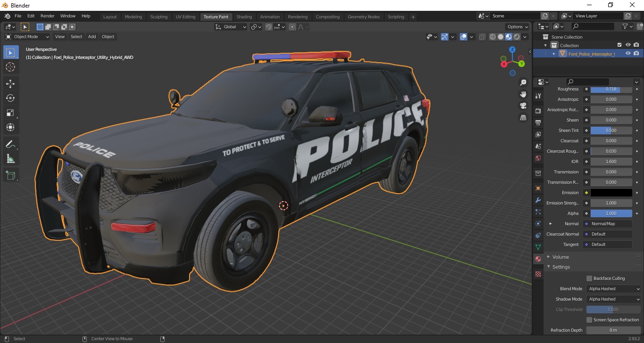Open the Object Data properties tab
Viewport: 644px width, 343px height.
coord(538,247)
